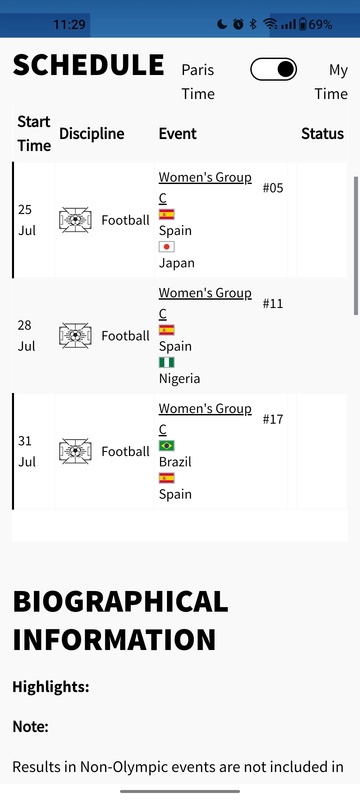This screenshot has width=360, height=800.
Task: Tap Spain flag in match #05
Action: 167,214
